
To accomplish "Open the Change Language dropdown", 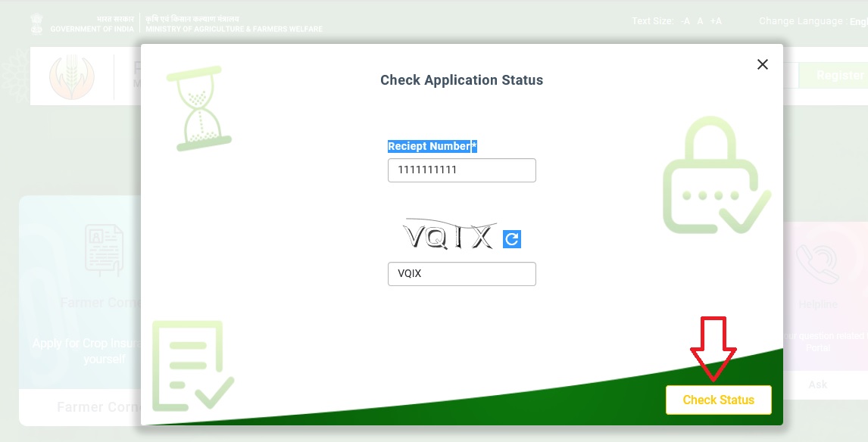I will click(x=812, y=21).
